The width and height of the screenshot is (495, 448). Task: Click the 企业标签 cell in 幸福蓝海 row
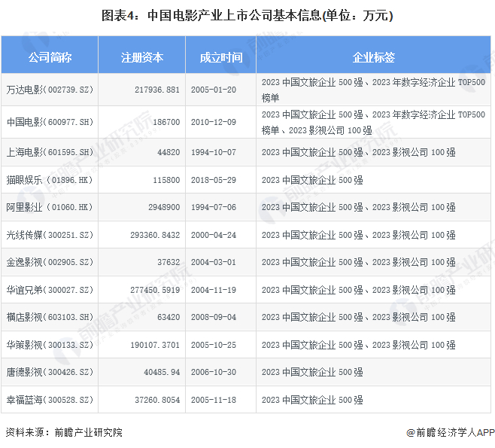[x=373, y=400]
